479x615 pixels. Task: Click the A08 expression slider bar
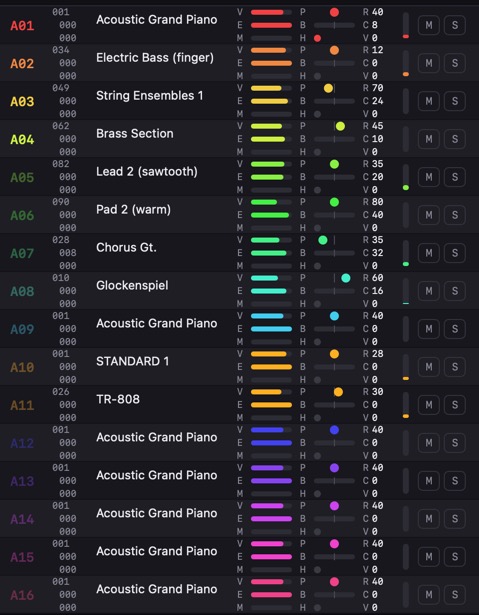[271, 291]
